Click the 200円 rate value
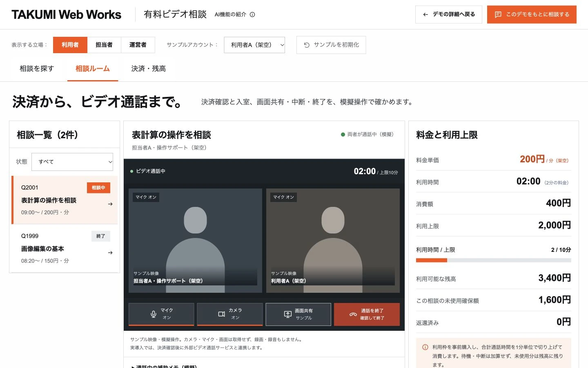The image size is (588, 368). [x=532, y=159]
